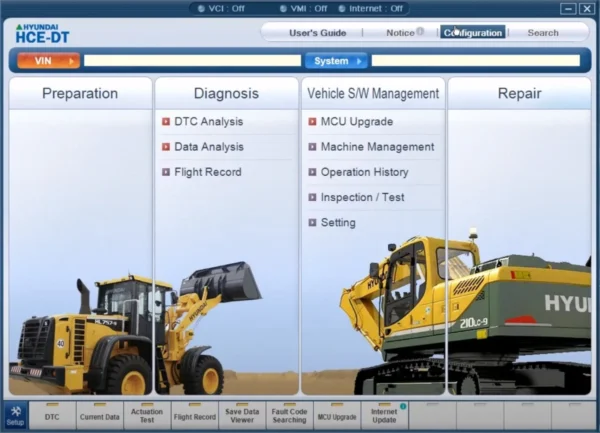Click the Fault Code Searching toolbar button
Screen dimensions: 600x433
(290, 416)
